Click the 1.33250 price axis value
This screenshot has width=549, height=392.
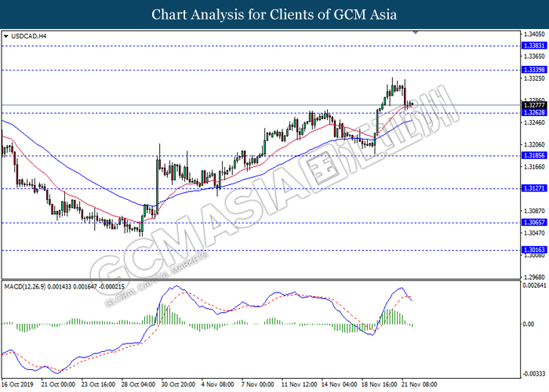coord(534,78)
